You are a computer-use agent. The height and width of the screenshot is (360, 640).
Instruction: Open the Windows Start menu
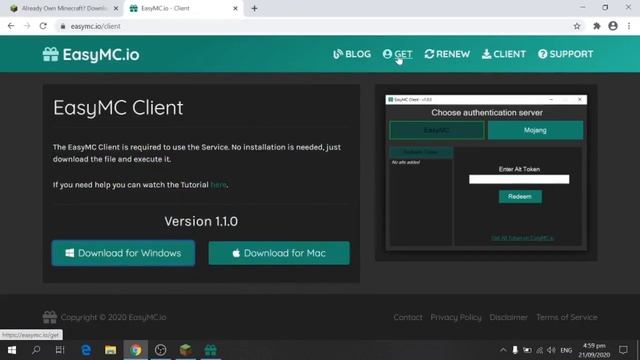click(x=12, y=350)
